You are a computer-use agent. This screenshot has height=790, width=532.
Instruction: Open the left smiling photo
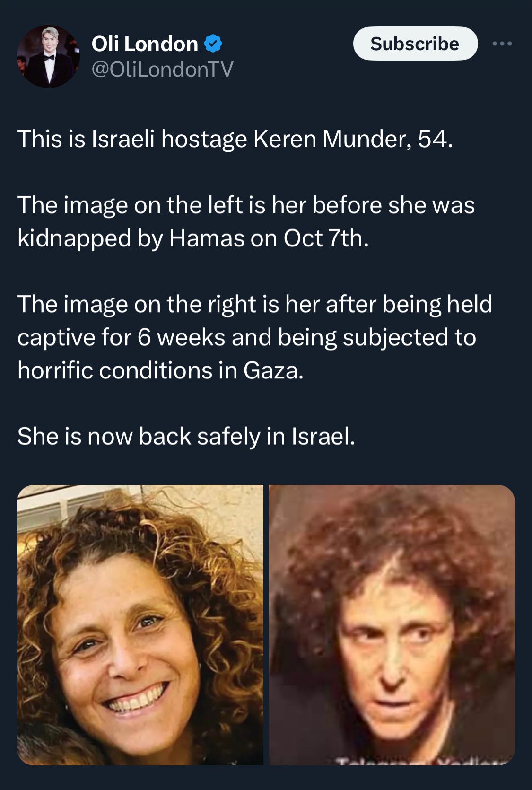(140, 625)
